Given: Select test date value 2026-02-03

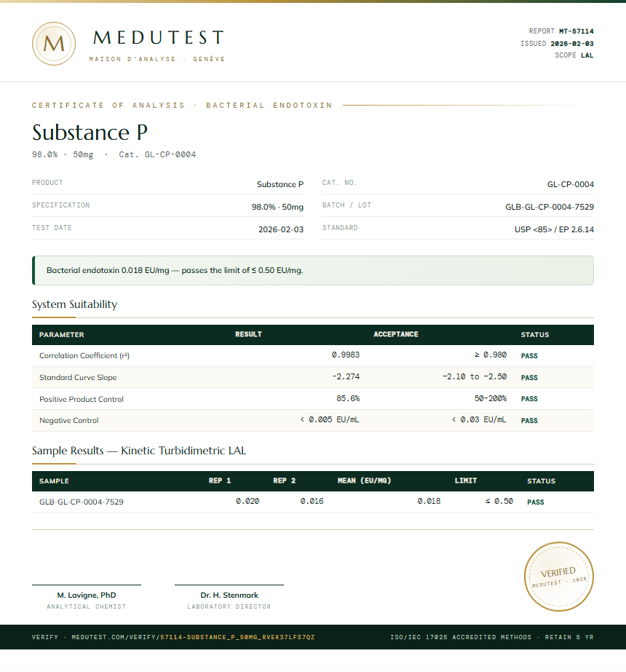Looking at the screenshot, I should pyautogui.click(x=281, y=230).
